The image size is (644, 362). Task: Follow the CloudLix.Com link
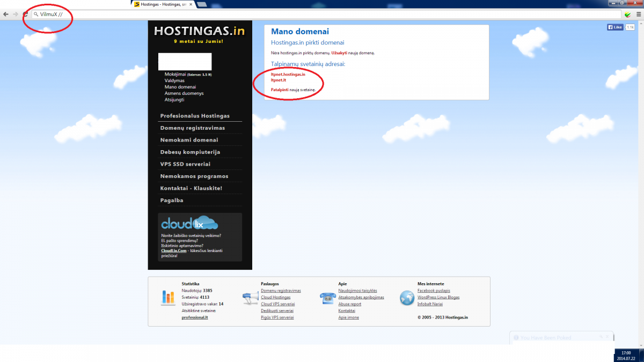click(174, 250)
